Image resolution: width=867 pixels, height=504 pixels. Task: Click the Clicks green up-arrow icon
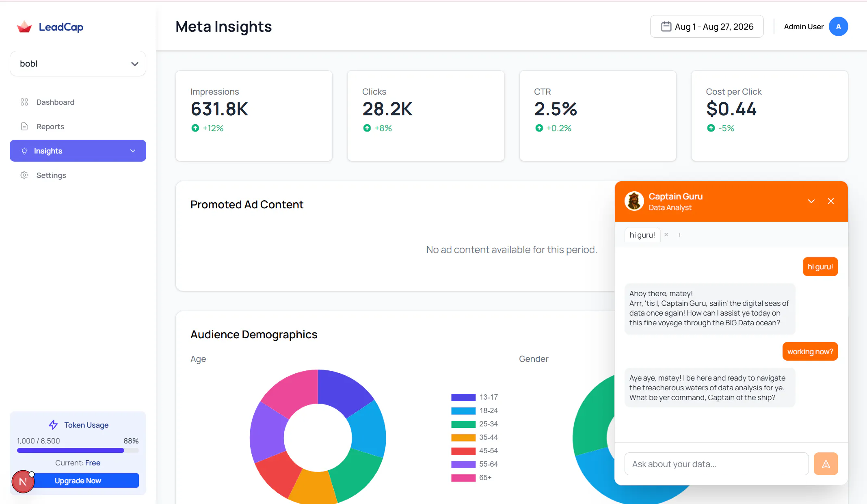pos(367,128)
